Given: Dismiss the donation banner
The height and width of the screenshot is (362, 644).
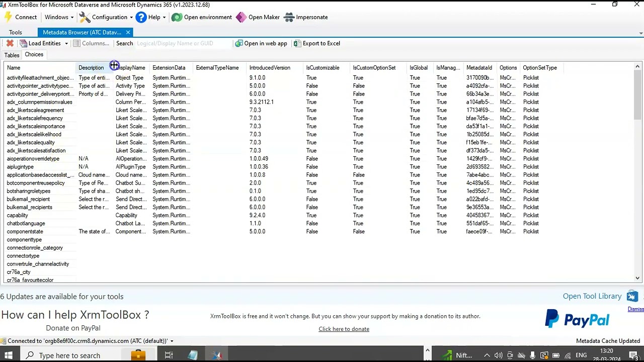Looking at the screenshot, I should [x=636, y=309].
